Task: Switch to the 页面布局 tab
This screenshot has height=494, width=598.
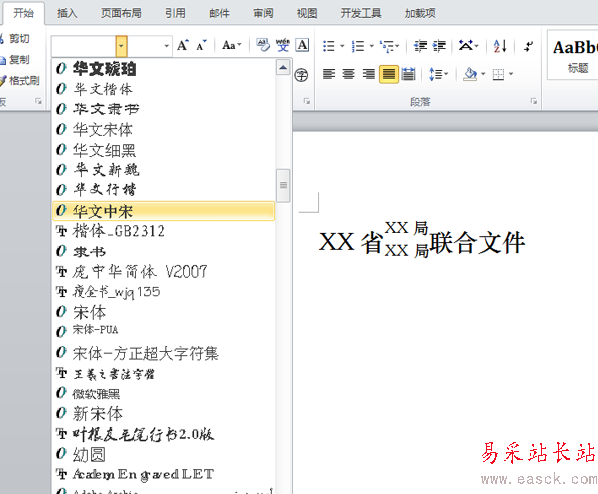Action: pyautogui.click(x=121, y=13)
